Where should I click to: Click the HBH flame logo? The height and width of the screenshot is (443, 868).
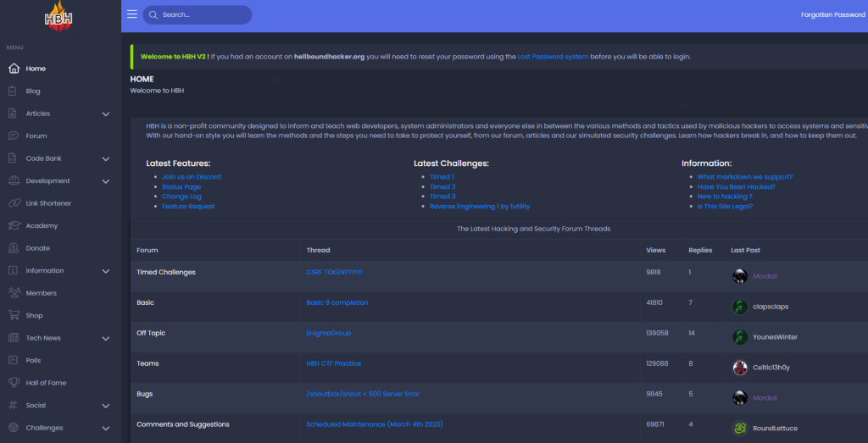[x=60, y=16]
